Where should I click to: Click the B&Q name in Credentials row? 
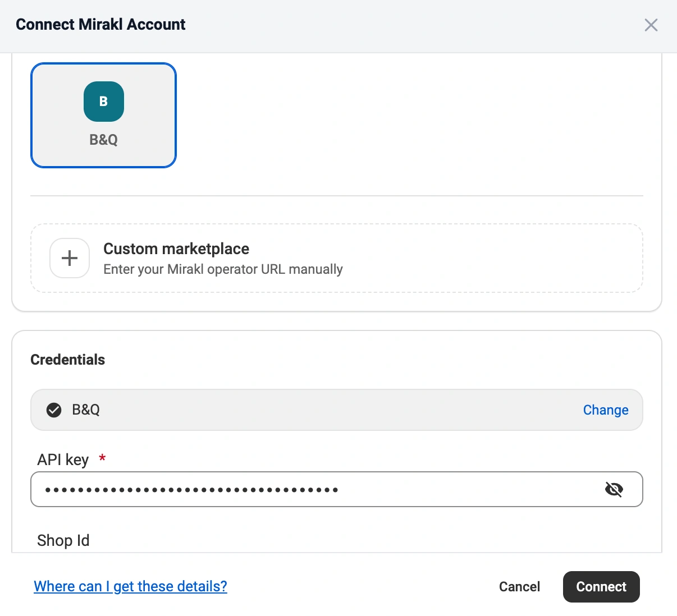click(x=86, y=410)
